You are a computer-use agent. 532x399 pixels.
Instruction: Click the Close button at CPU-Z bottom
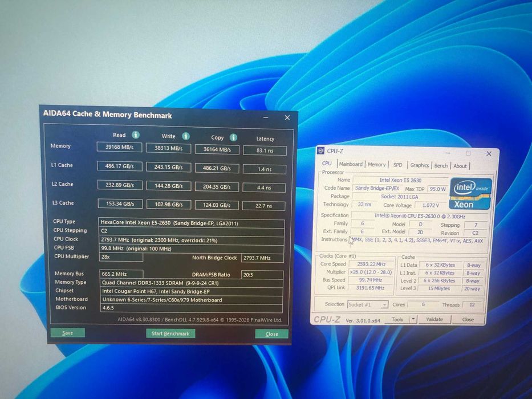click(468, 320)
